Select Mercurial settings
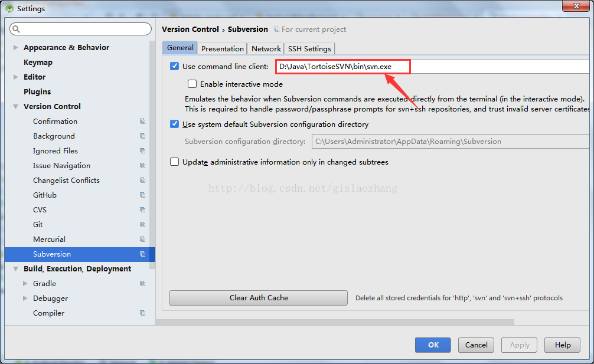Viewport: 594px width, 364px height. [x=49, y=239]
